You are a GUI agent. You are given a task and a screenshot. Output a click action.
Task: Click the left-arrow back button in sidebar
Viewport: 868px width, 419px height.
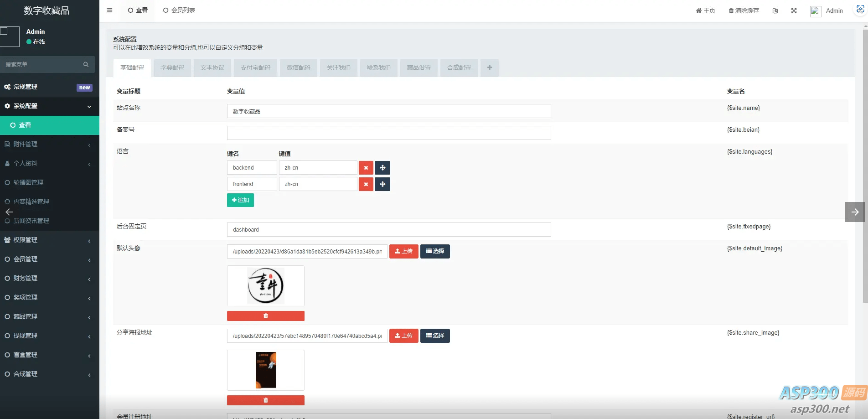coord(9,212)
